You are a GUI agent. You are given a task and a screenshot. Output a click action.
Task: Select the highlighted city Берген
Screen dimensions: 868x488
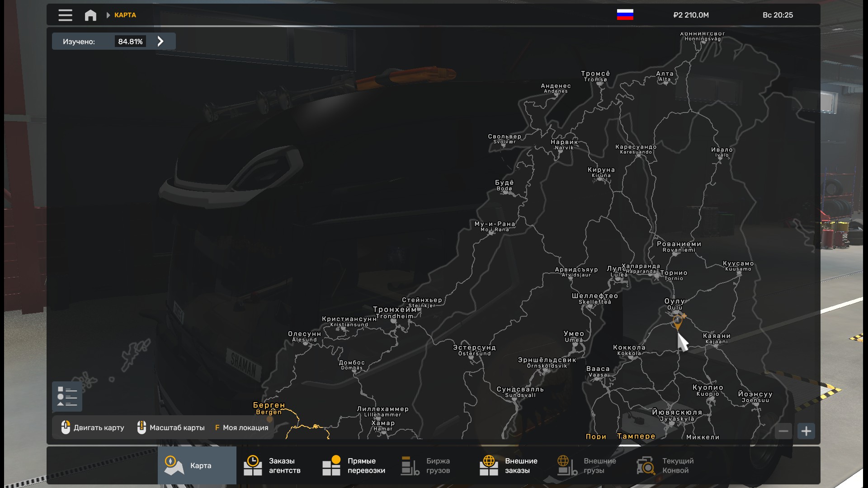pos(269,408)
